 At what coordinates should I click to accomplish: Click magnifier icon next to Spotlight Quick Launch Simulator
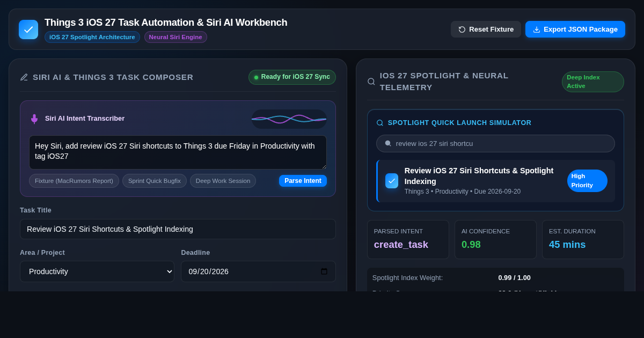380,123
